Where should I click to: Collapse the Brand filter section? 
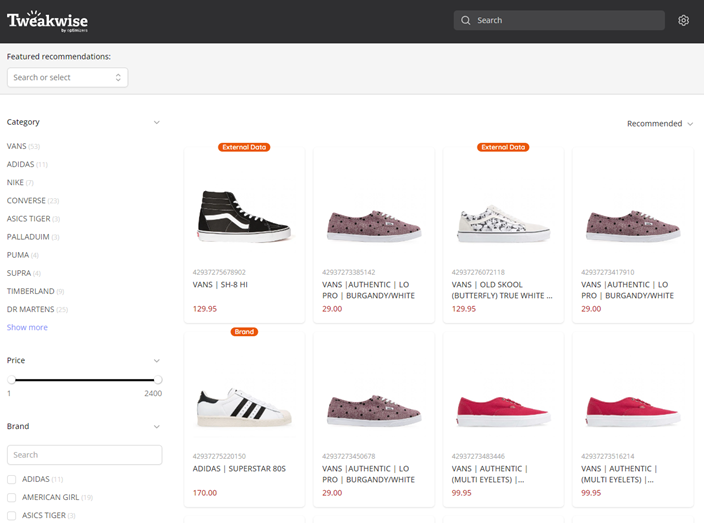coord(156,426)
